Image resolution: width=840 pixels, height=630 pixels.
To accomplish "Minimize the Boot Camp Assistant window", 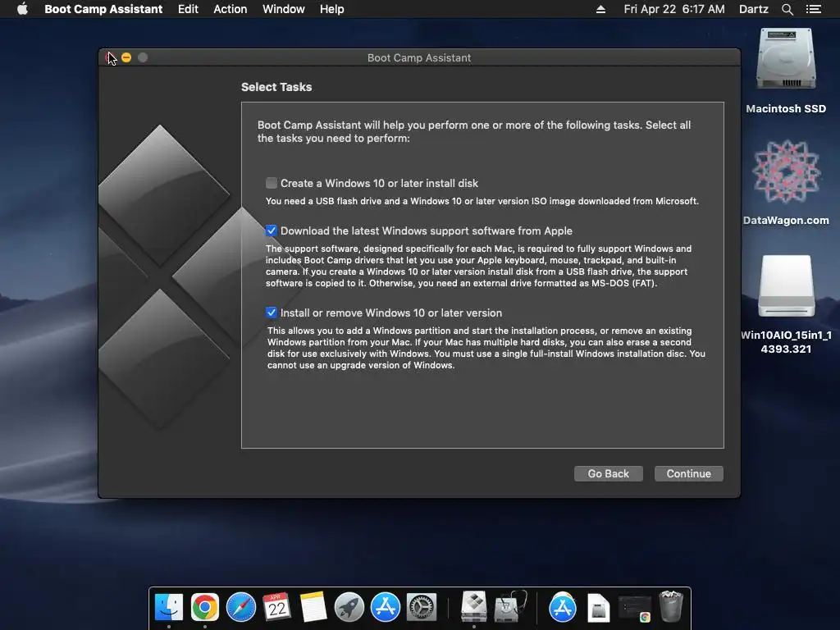I will pyautogui.click(x=126, y=57).
